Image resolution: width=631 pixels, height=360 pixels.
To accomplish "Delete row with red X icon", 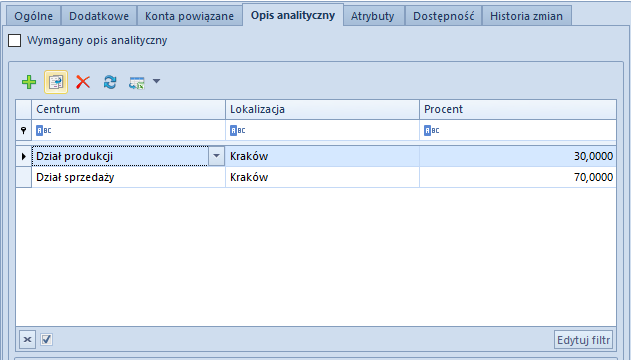I will click(x=83, y=82).
